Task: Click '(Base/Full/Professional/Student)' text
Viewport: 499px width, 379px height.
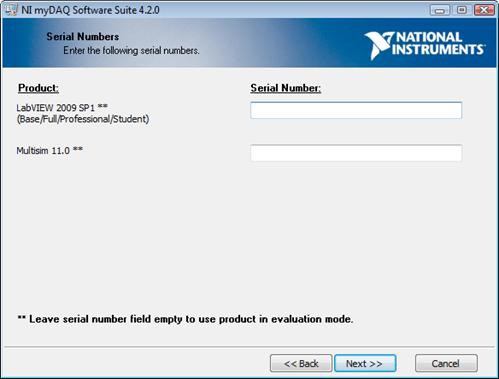Action: (x=83, y=119)
